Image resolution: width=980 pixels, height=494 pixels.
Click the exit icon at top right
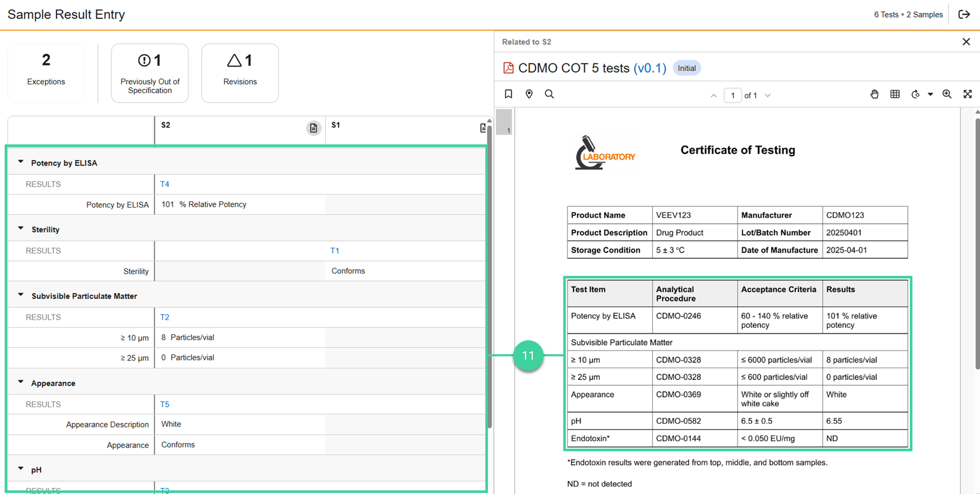click(x=964, y=14)
